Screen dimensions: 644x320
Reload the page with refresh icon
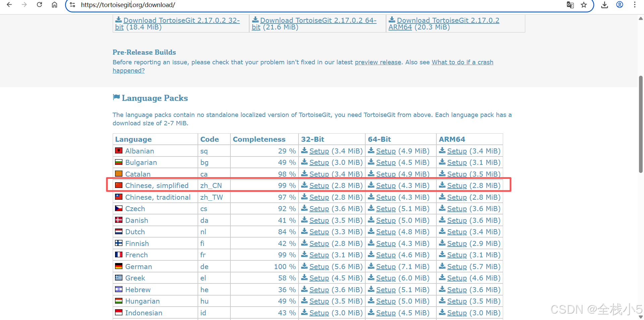[39, 5]
